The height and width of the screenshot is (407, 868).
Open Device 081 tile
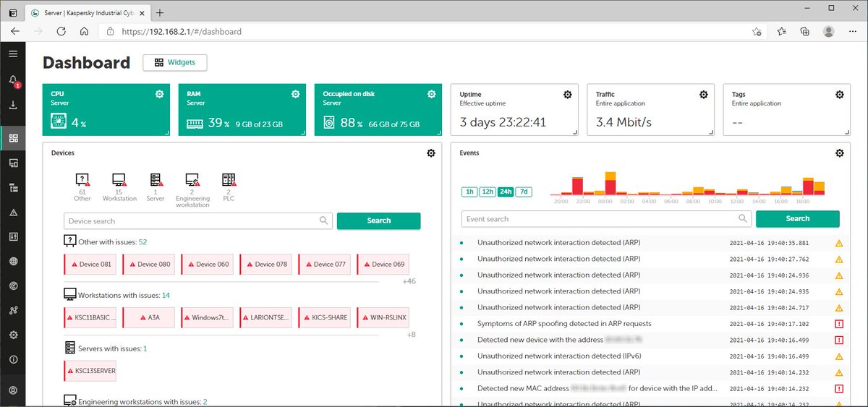[90, 264]
